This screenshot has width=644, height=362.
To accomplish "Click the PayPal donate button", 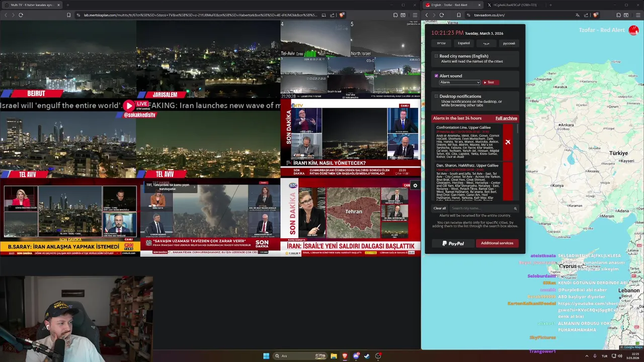I will tap(453, 243).
